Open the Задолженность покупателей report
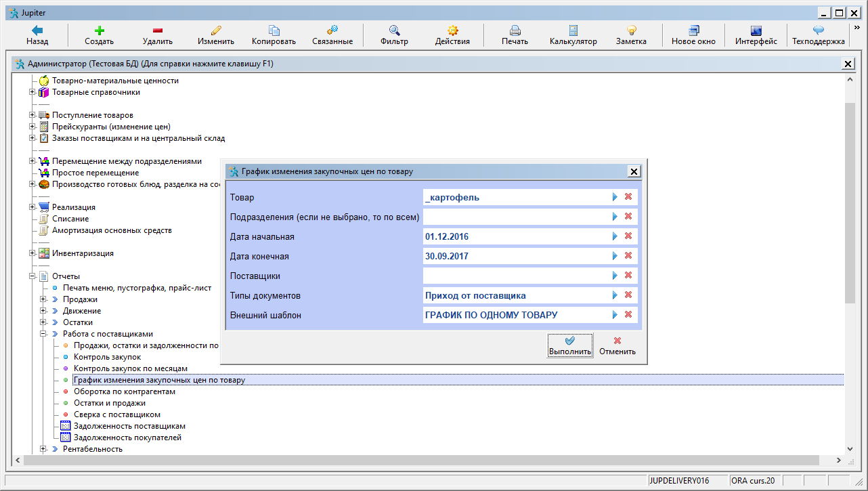Image resolution: width=868 pixels, height=491 pixels. 127,437
